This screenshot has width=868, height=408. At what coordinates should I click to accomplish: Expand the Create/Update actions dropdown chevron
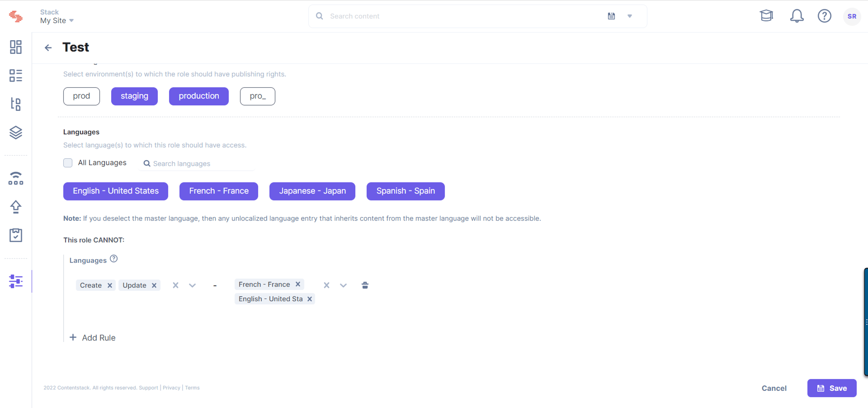tap(192, 286)
